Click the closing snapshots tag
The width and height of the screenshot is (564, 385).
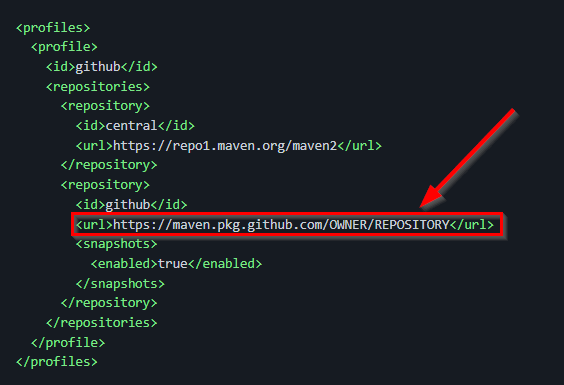120,284
